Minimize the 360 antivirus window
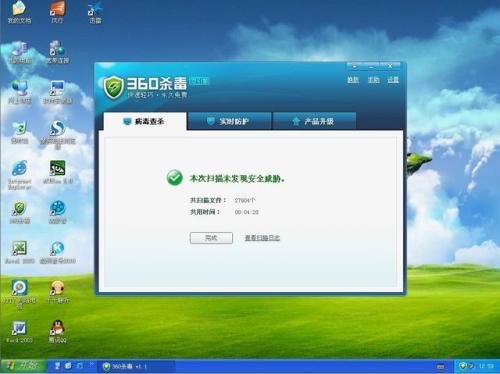This screenshot has width=500, height=374. (x=371, y=66)
